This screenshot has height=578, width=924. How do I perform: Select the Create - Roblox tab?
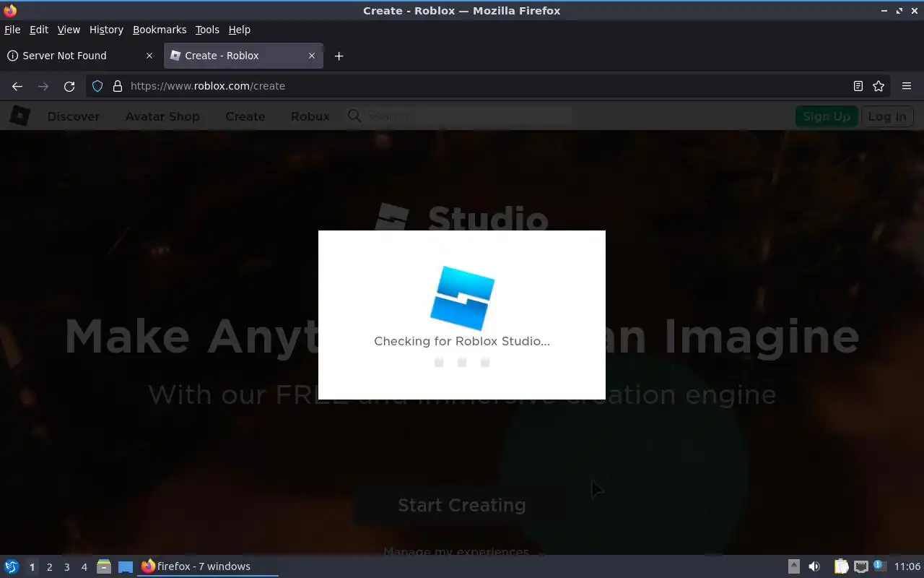coord(243,56)
